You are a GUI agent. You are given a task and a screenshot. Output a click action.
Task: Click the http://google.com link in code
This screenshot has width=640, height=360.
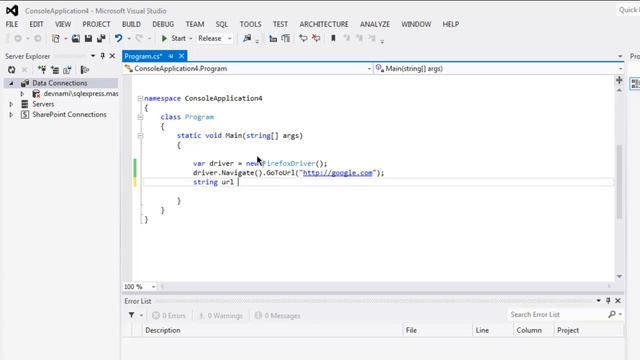tap(338, 173)
